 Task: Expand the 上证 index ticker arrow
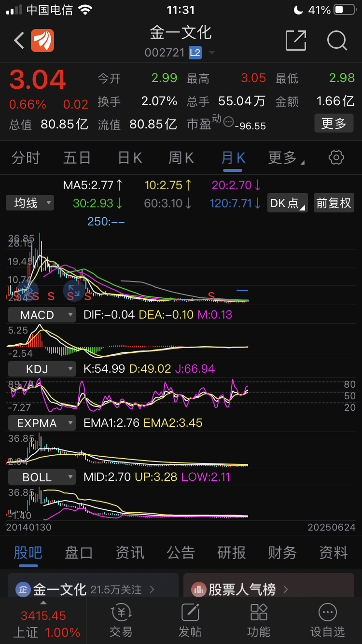(x=43, y=602)
